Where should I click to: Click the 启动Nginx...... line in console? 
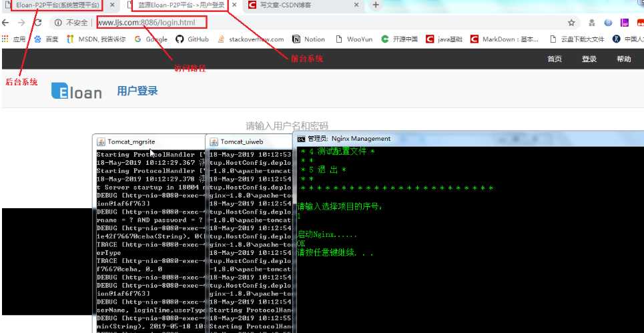(327, 236)
